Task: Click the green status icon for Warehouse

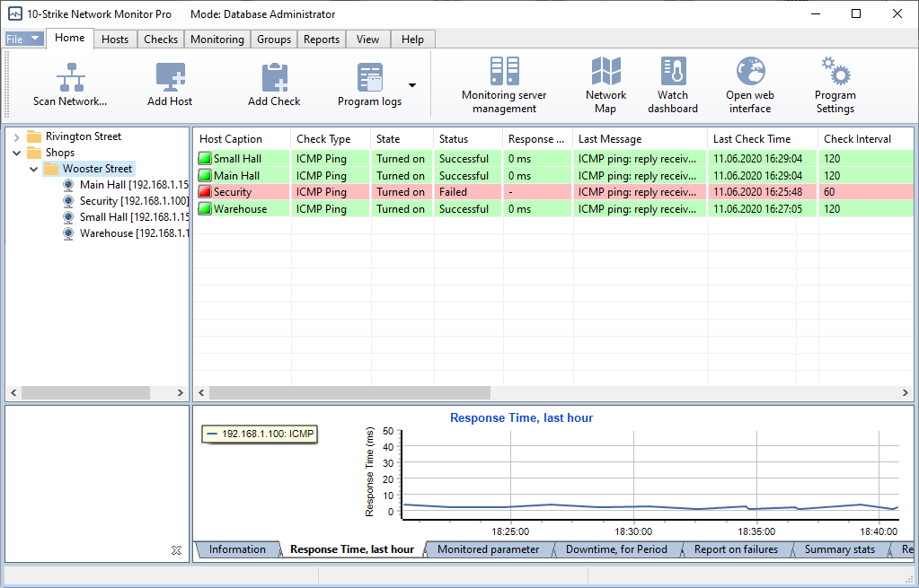Action: point(205,209)
